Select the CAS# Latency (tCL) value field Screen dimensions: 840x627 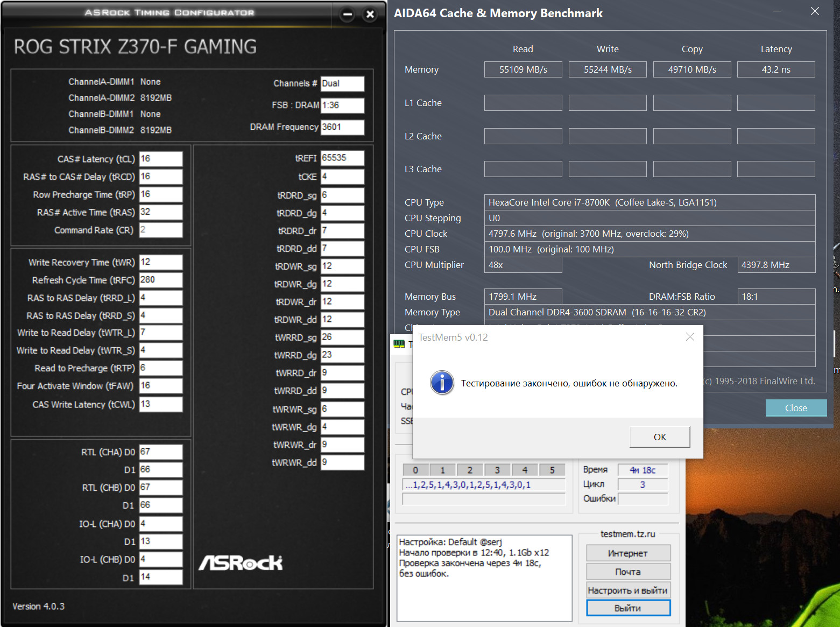coord(161,159)
